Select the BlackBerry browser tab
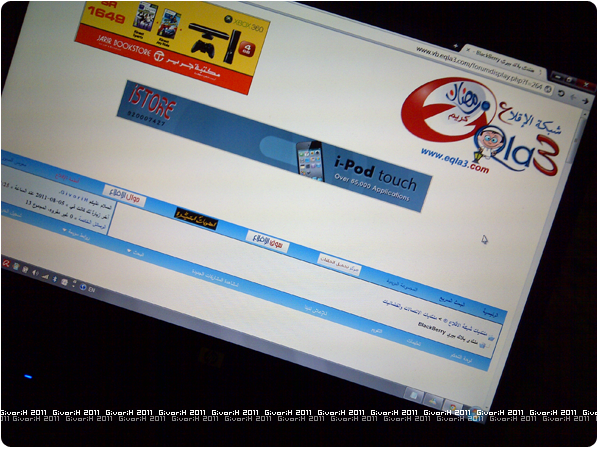Screen dimensions: 600x450 point(500,60)
